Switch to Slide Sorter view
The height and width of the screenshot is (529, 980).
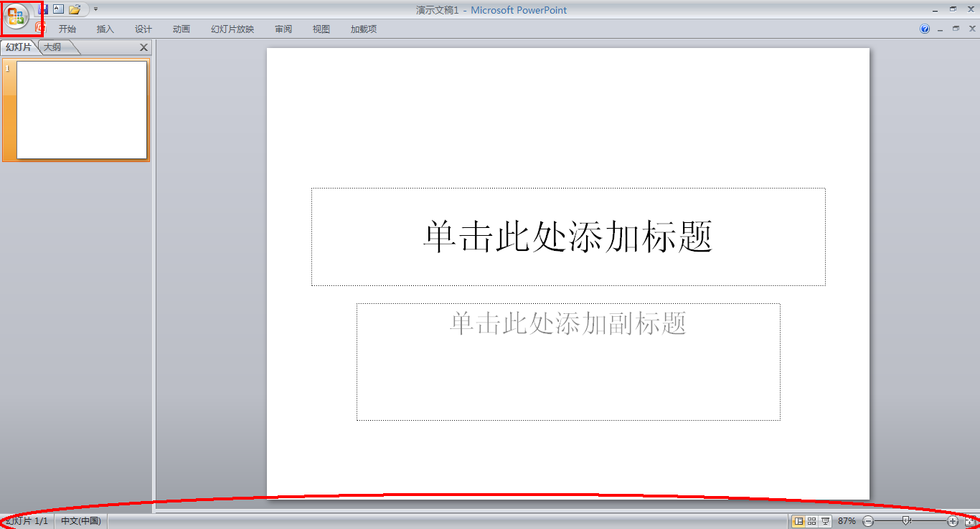tap(812, 521)
